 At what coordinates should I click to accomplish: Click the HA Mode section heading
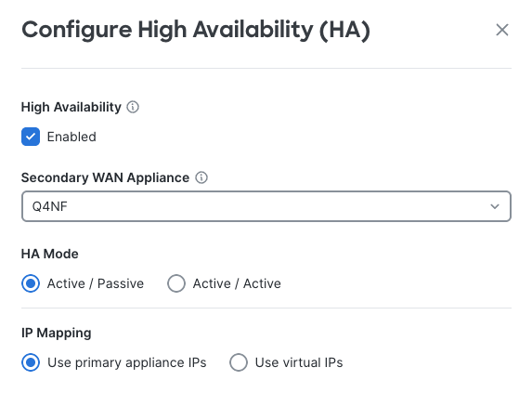click(50, 254)
